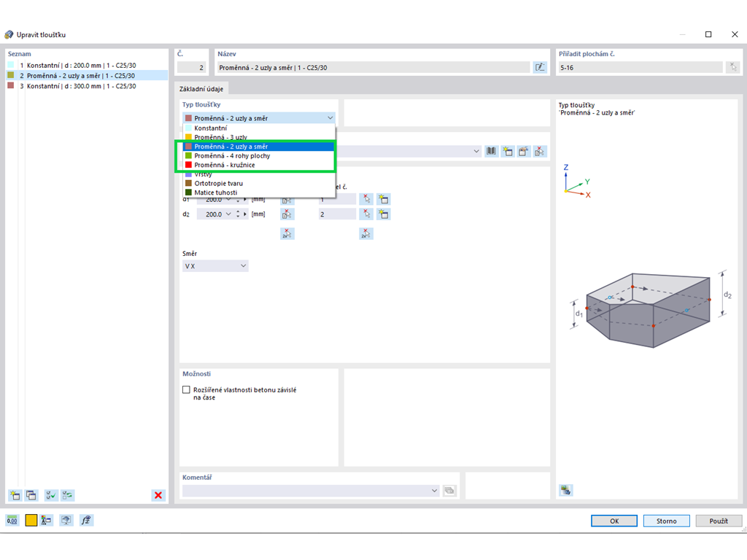Select Proměnná - kružnice option

pyautogui.click(x=259, y=165)
